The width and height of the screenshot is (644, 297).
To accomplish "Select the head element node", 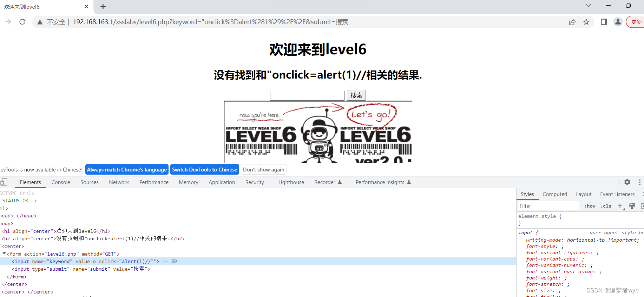I will click(x=18, y=216).
